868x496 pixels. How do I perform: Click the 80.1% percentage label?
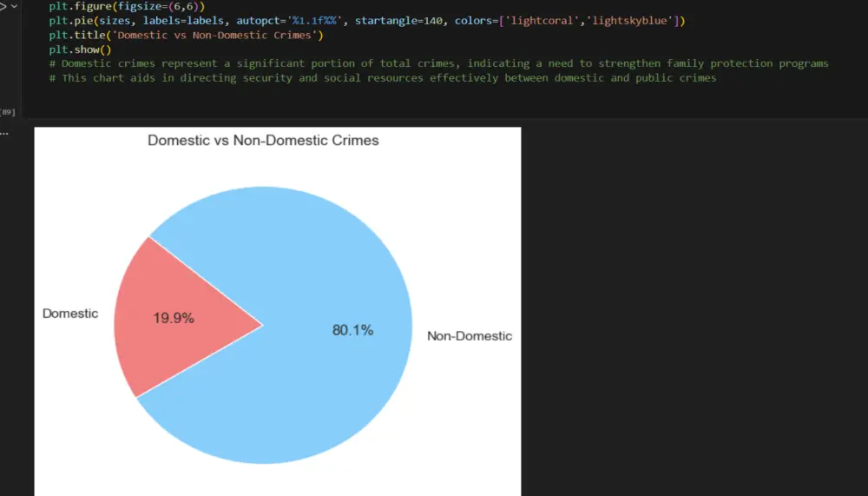click(352, 330)
